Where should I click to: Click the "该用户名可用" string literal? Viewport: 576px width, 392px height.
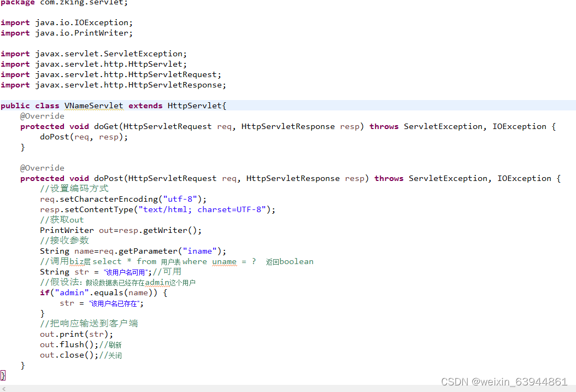tap(126, 272)
